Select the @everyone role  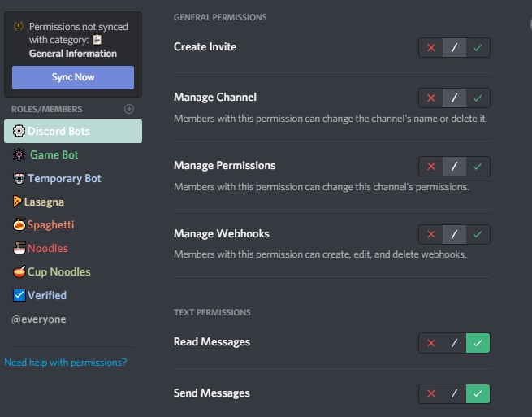[x=39, y=319]
